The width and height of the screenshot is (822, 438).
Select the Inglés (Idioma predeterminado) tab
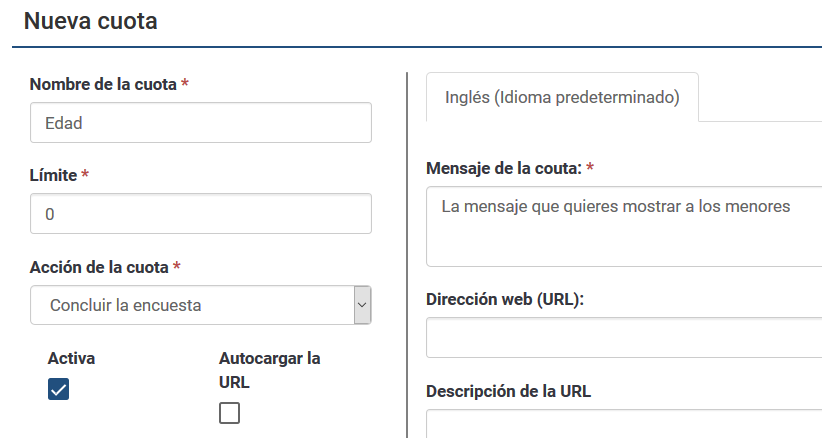(561, 98)
